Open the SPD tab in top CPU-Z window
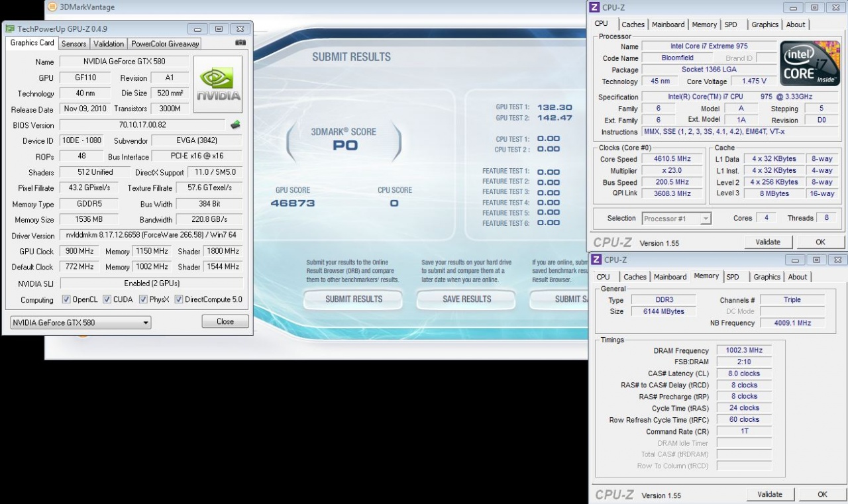The width and height of the screenshot is (848, 504). click(x=731, y=25)
